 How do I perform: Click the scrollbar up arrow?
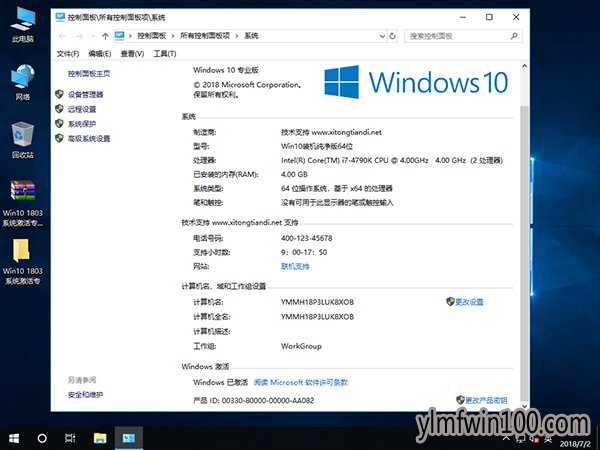525,66
